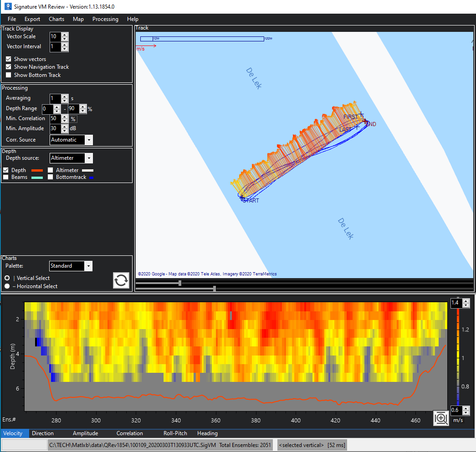Click the upper track slider handle
The width and height of the screenshot is (476, 452).
[180, 283]
